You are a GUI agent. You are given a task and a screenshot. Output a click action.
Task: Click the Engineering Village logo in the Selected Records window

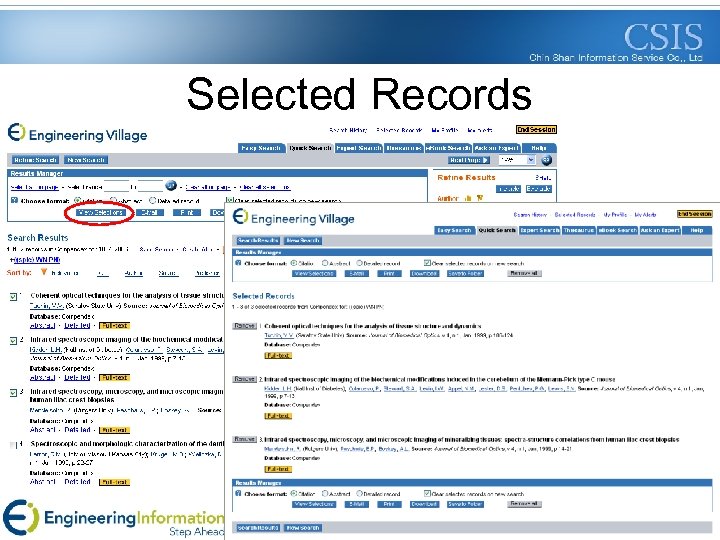[x=293, y=217]
